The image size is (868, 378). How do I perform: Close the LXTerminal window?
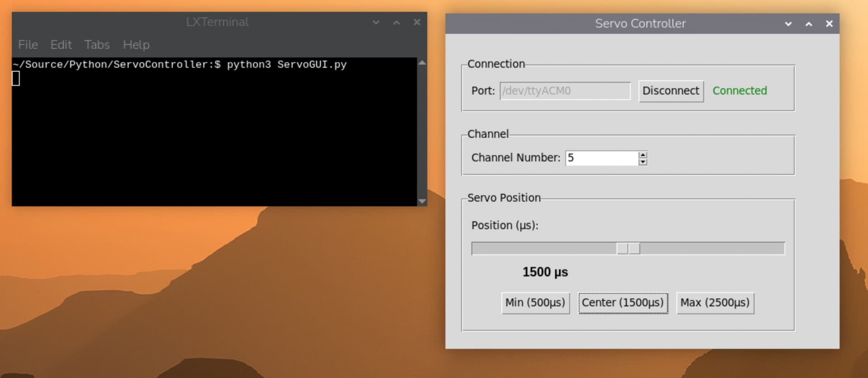417,22
